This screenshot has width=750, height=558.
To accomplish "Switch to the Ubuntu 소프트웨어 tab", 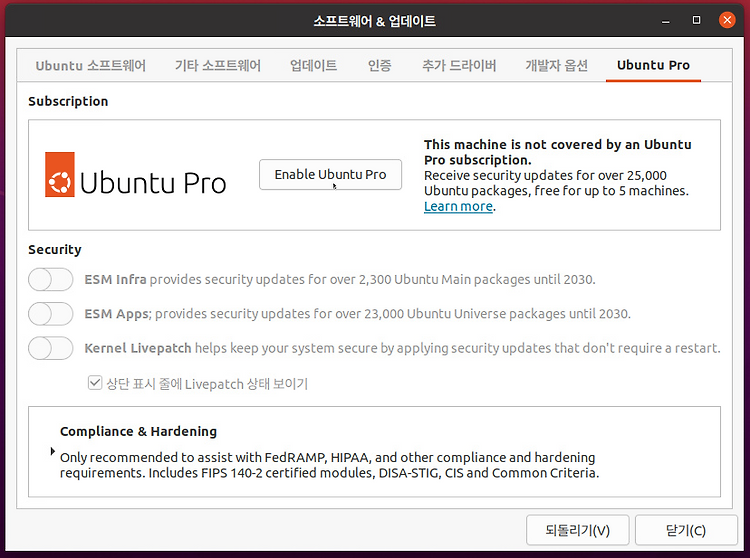I will coord(90,66).
